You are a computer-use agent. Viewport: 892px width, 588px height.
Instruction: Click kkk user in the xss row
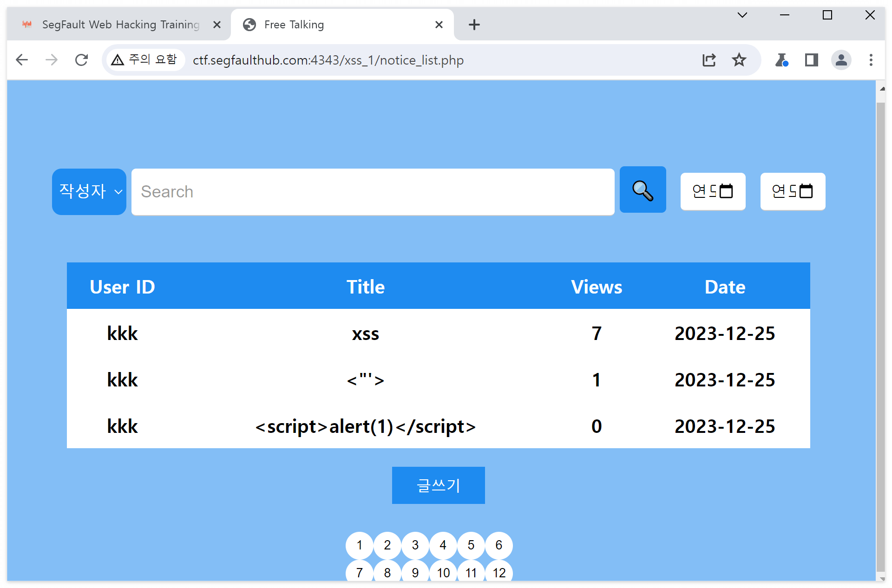point(122,333)
